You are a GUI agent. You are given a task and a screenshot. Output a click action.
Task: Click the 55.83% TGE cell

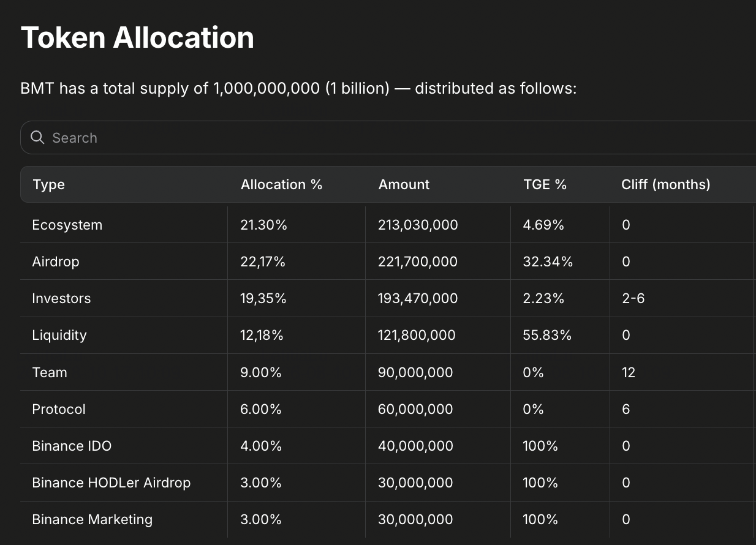click(547, 335)
